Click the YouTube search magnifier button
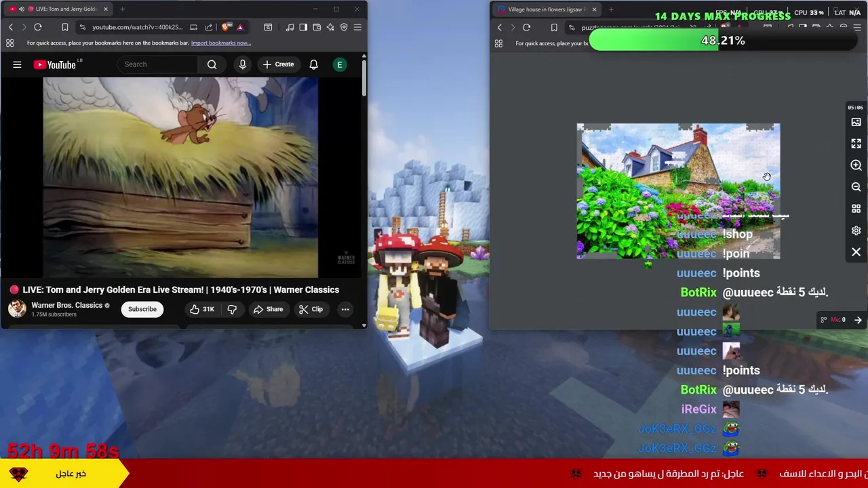The image size is (868, 488). pos(212,64)
